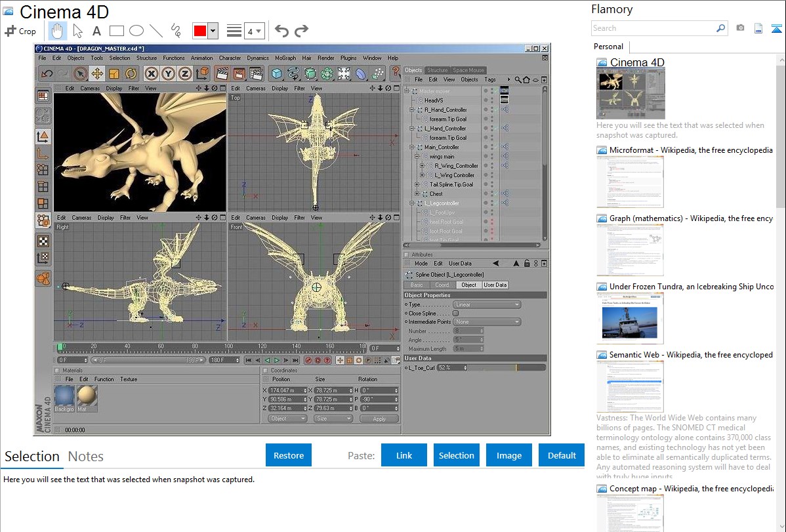Open the Intermediate Points dropdown
The width and height of the screenshot is (786, 532).
click(x=487, y=322)
